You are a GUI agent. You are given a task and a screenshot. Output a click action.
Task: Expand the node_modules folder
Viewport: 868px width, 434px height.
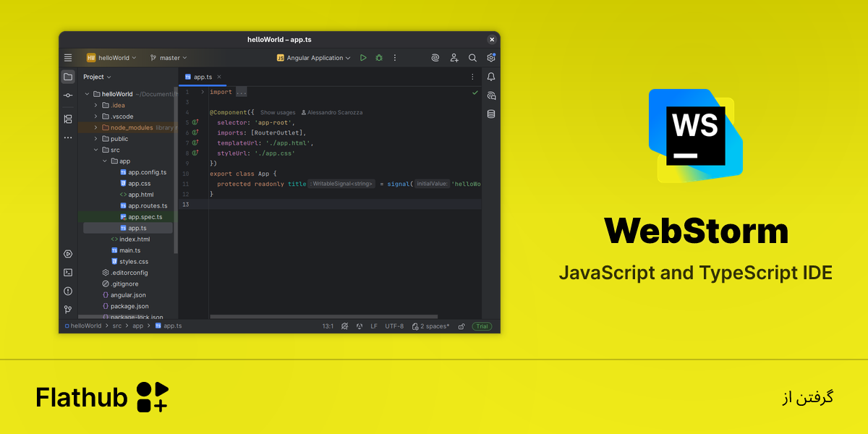(x=95, y=127)
